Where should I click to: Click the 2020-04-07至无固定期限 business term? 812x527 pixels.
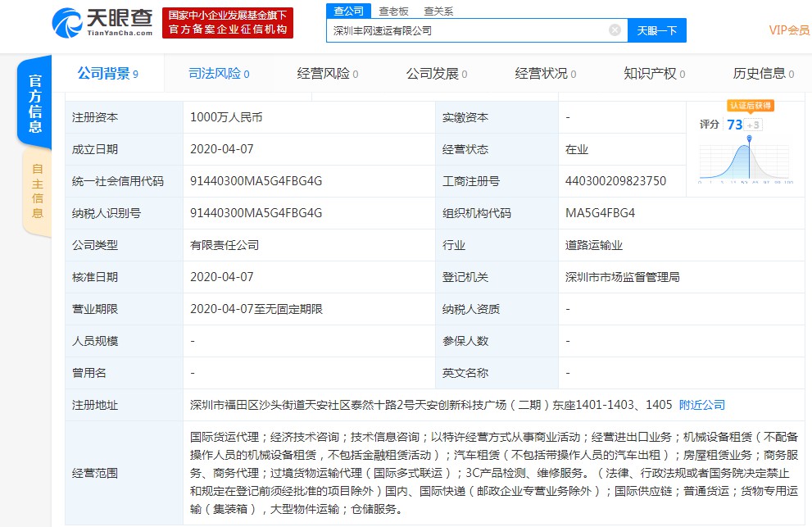tap(256, 309)
